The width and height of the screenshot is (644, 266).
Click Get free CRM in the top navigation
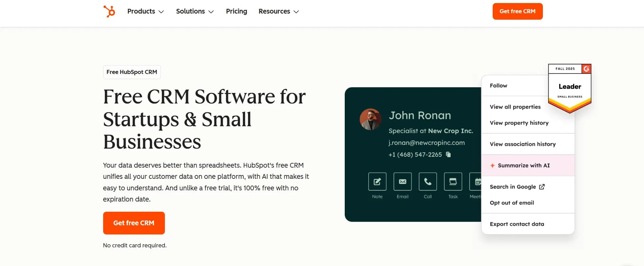point(517,11)
